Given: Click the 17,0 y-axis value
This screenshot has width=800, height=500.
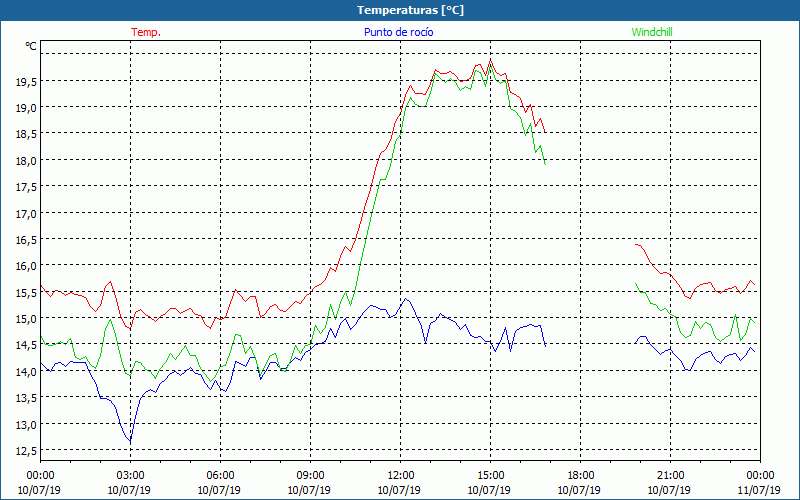Looking at the screenshot, I should point(26,214).
